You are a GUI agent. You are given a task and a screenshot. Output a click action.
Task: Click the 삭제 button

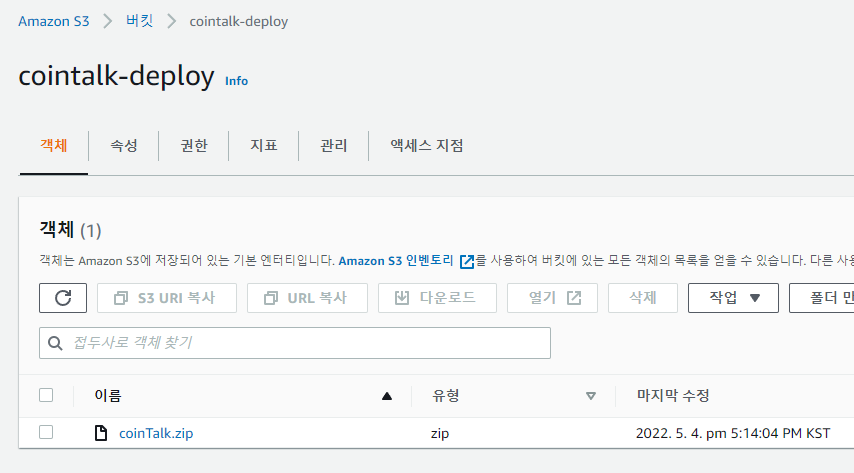[643, 298]
